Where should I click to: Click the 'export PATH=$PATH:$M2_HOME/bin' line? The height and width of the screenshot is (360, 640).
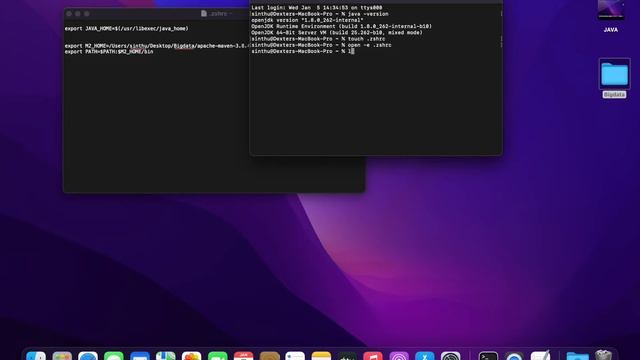[109, 52]
